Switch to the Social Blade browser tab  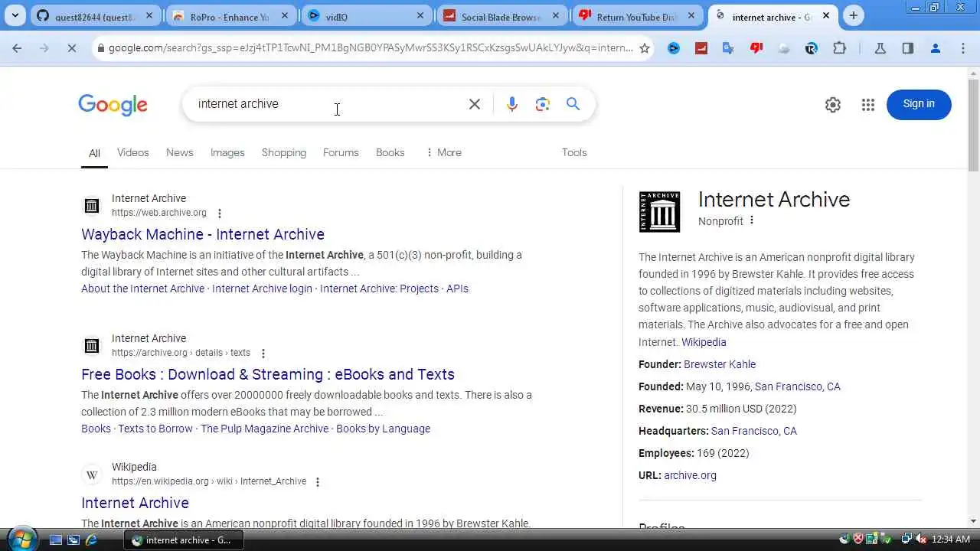click(x=501, y=16)
